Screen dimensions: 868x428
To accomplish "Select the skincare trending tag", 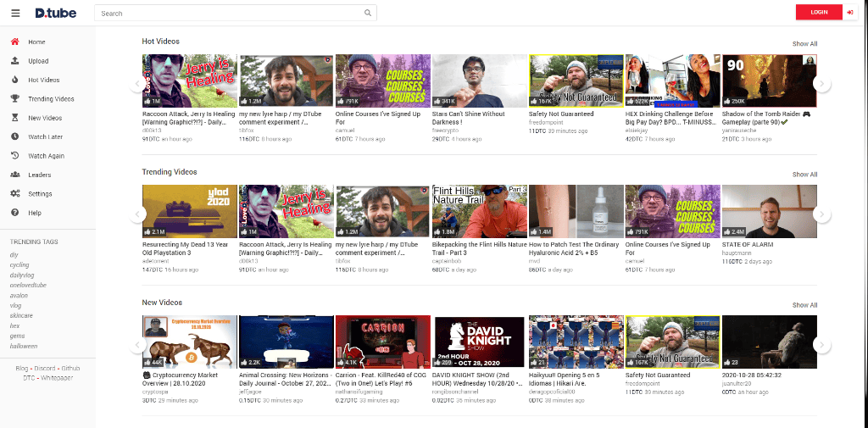I will 21,315.
